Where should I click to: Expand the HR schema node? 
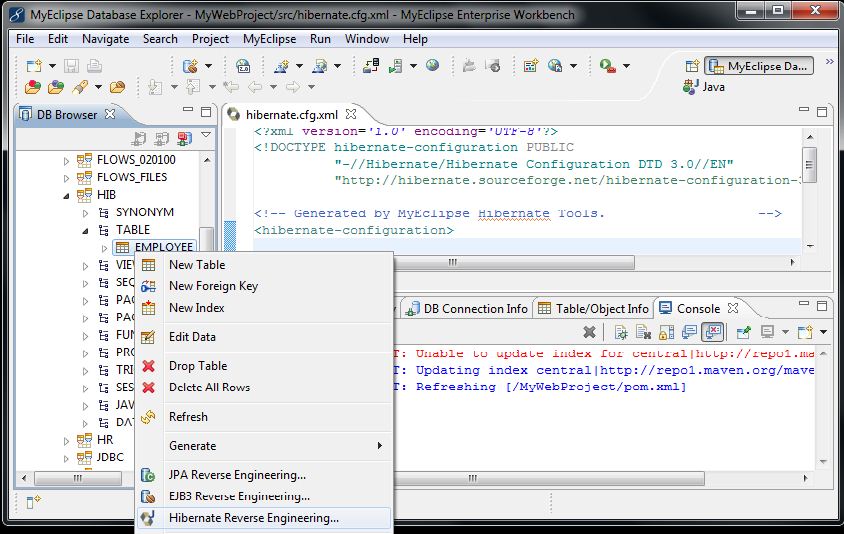tap(66, 441)
